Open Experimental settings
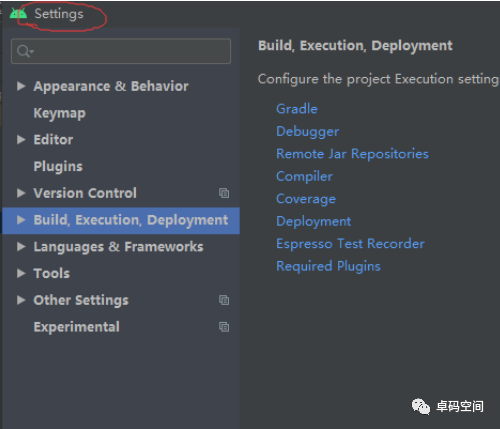 (77, 327)
